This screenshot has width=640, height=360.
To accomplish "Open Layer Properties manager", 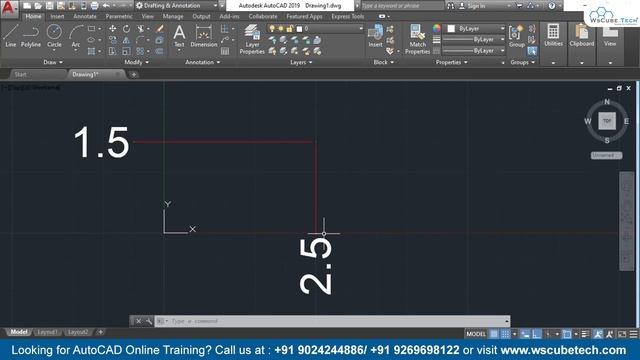I will pyautogui.click(x=252, y=39).
